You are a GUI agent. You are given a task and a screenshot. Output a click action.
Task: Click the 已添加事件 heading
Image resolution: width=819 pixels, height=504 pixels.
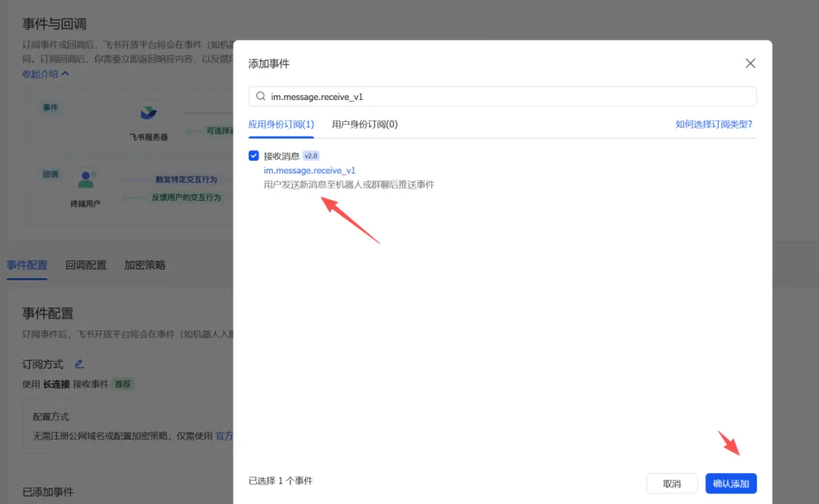click(48, 492)
